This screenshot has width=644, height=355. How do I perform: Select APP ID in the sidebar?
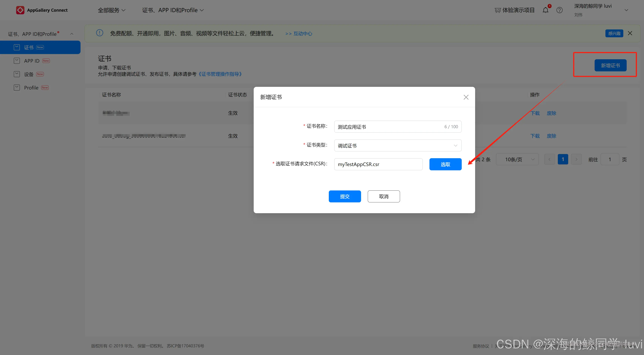point(32,61)
